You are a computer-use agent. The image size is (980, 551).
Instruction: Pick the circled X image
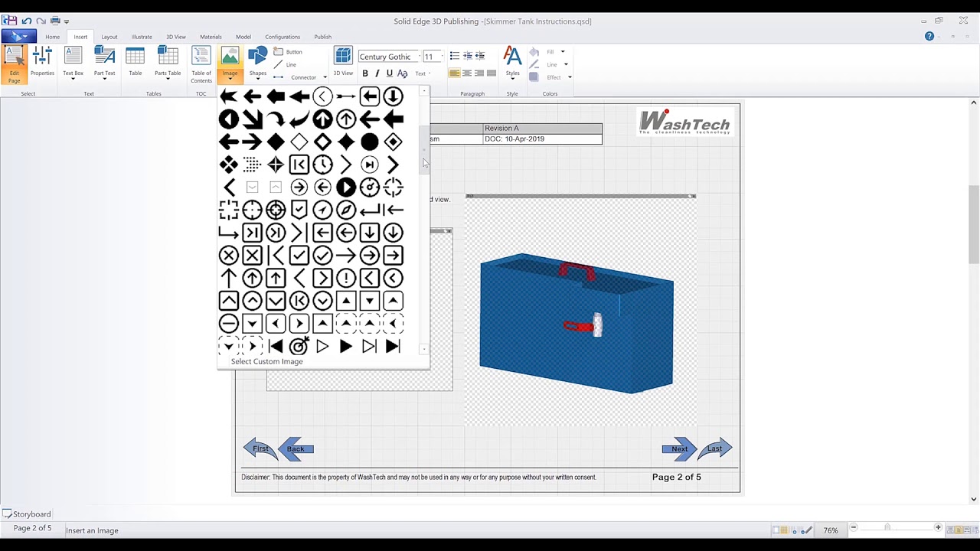pos(229,256)
